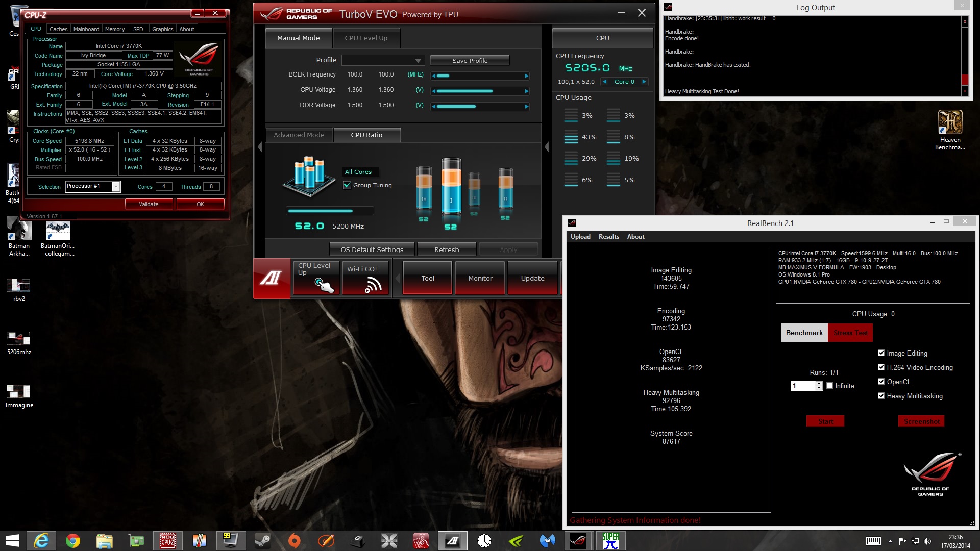Collapse TurboV panel with left side arrow
The width and height of the screenshot is (980, 551).
(x=260, y=147)
